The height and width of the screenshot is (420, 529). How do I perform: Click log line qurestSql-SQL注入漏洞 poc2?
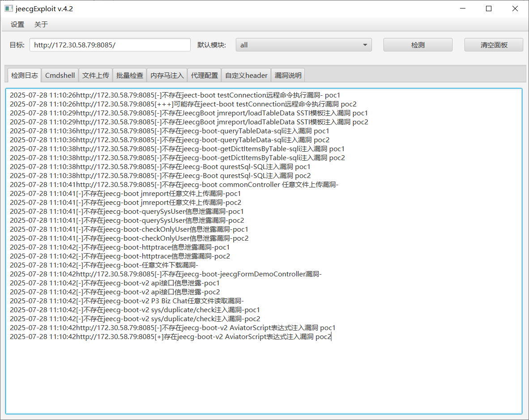coord(160,176)
